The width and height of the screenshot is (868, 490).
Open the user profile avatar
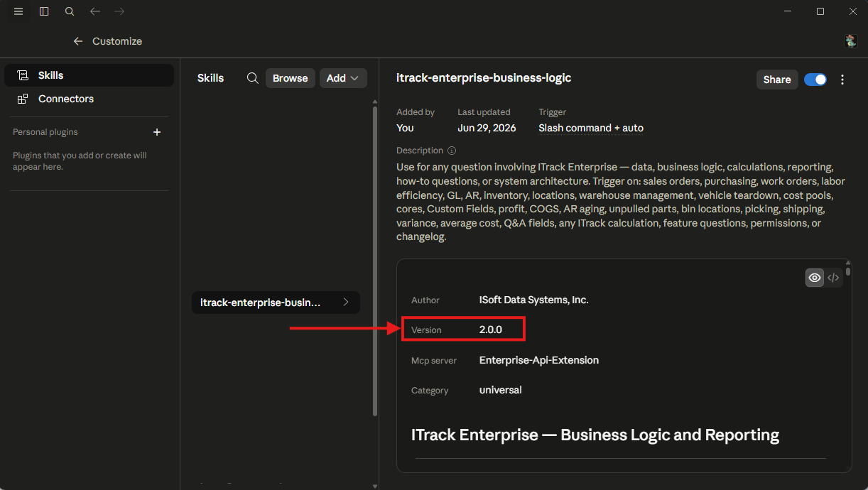coord(850,41)
